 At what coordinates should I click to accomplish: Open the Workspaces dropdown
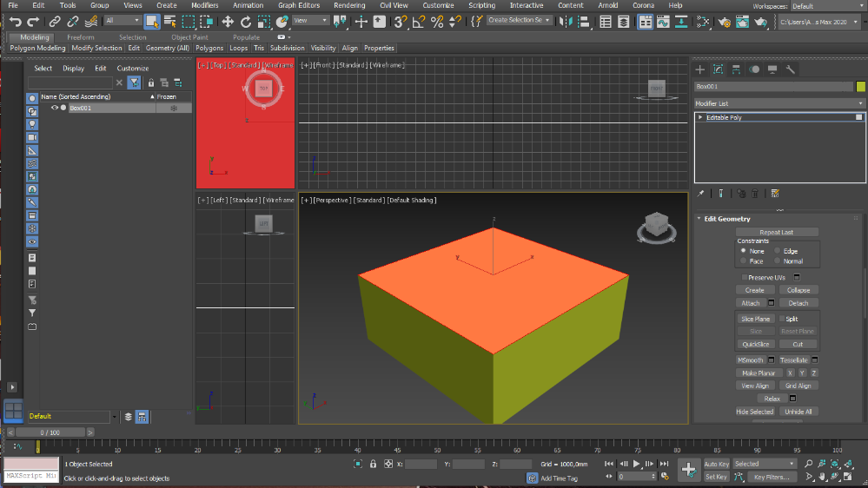[x=825, y=6]
